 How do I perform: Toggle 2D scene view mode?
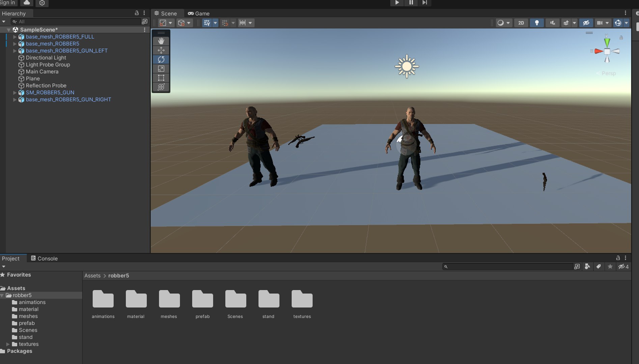[521, 23]
